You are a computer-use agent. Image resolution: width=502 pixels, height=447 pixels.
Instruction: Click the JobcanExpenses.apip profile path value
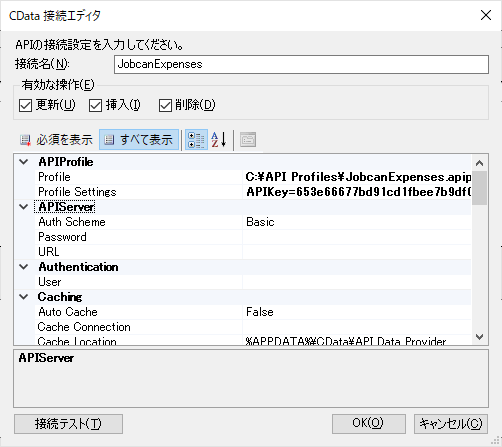(359, 177)
